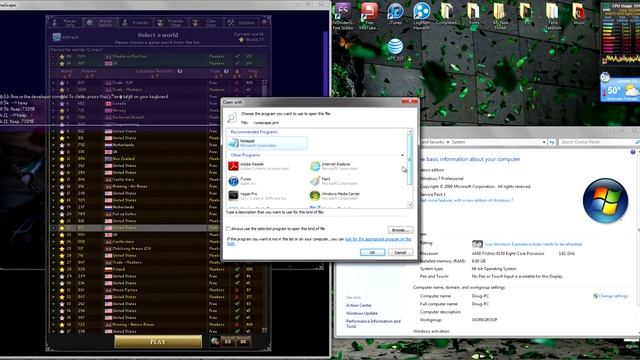Click the Browse... button
Image resolution: width=640 pixels, height=360 pixels.
tap(400, 230)
